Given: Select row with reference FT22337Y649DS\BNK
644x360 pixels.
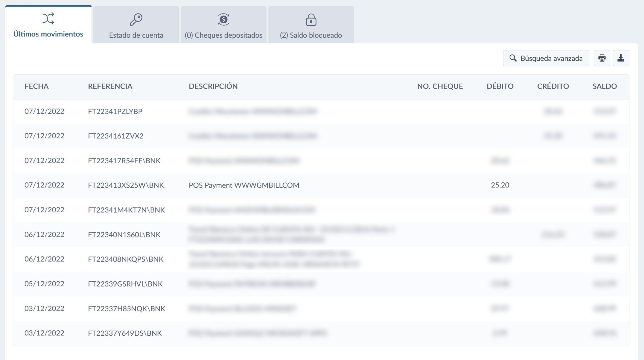Looking at the screenshot, I should point(125,333).
